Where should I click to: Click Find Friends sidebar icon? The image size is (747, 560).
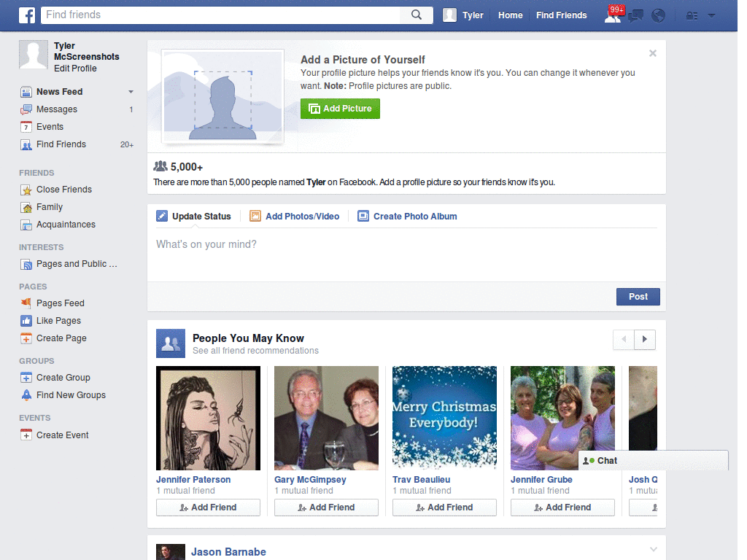(x=26, y=145)
